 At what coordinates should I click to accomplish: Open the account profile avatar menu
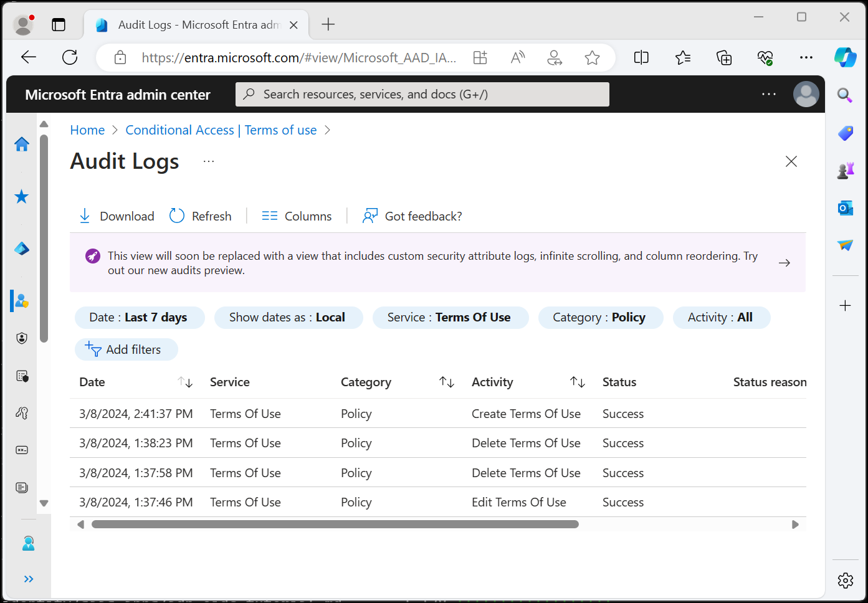click(x=806, y=94)
